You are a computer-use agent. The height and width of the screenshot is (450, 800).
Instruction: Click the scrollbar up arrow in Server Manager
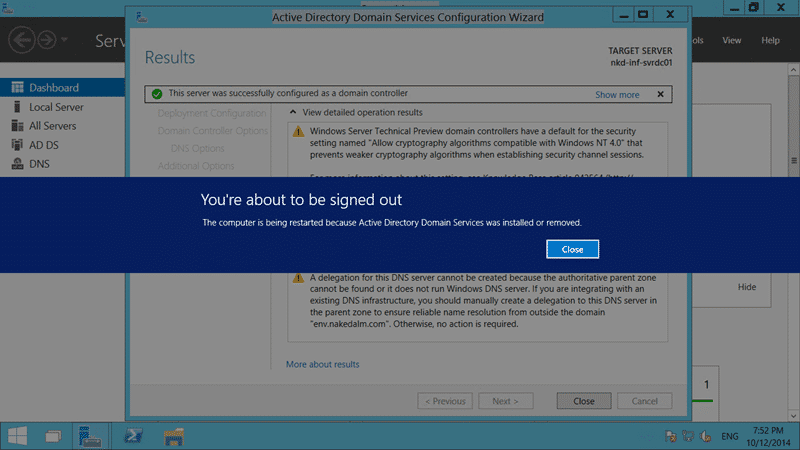coord(794,69)
